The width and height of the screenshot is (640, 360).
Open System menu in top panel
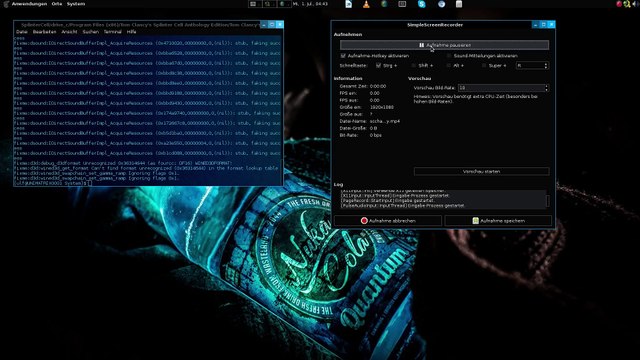click(76, 4)
